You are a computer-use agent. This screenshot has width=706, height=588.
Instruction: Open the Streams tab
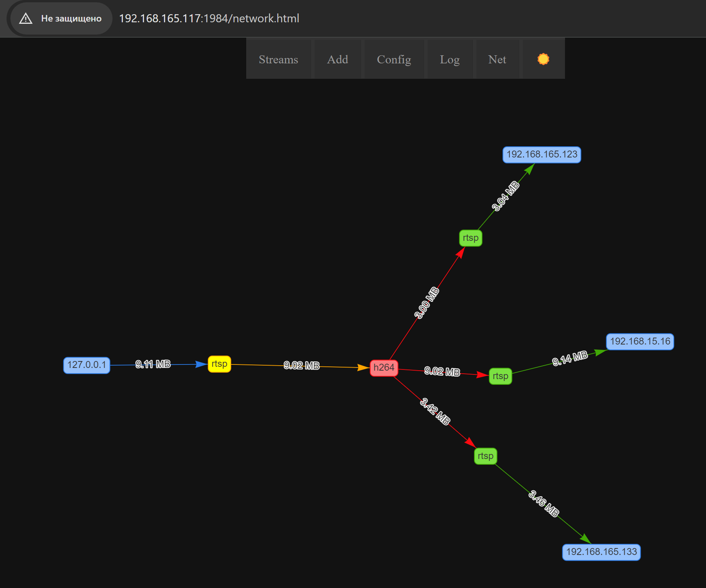tap(278, 59)
